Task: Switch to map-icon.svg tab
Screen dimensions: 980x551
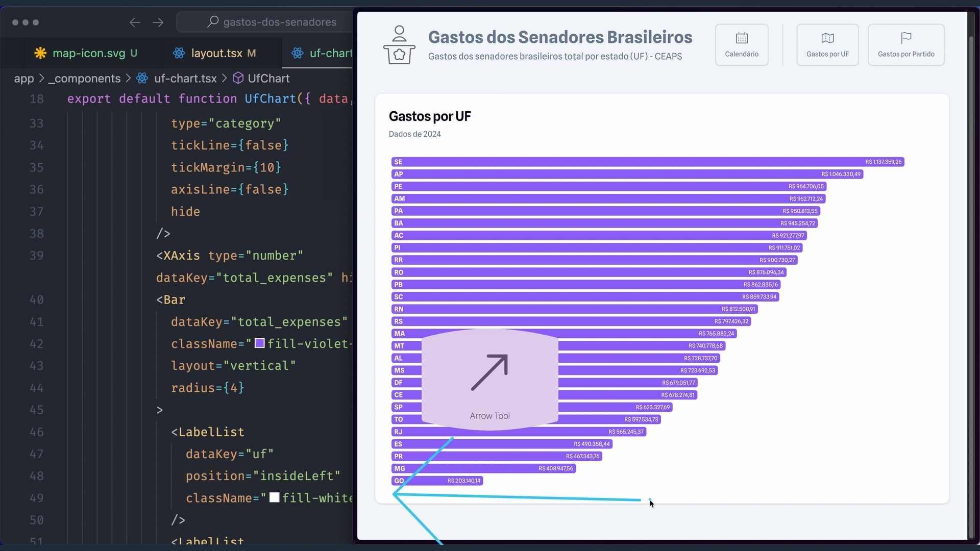Action: [89, 53]
